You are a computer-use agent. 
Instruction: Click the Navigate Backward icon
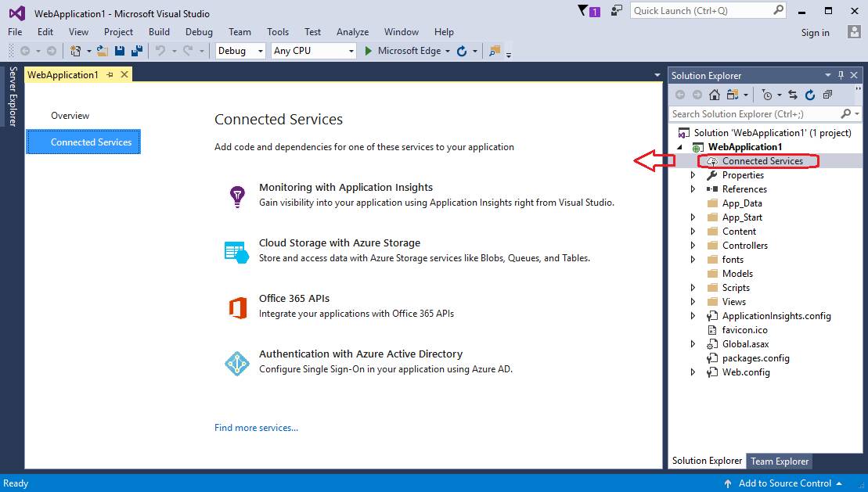[x=24, y=51]
